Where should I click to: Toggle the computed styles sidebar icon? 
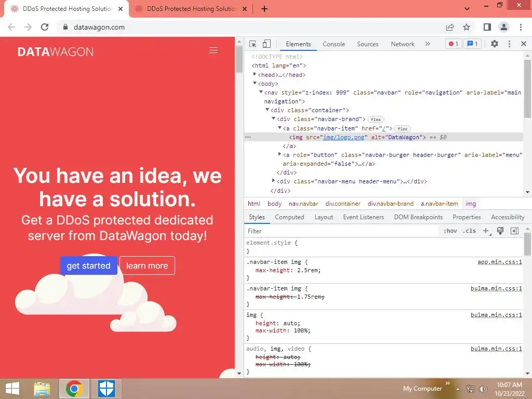(514, 231)
